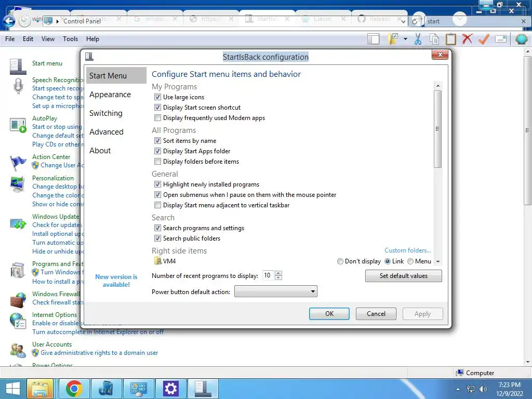Click the scrollbar thumb in the settings list

pyautogui.click(x=437, y=129)
